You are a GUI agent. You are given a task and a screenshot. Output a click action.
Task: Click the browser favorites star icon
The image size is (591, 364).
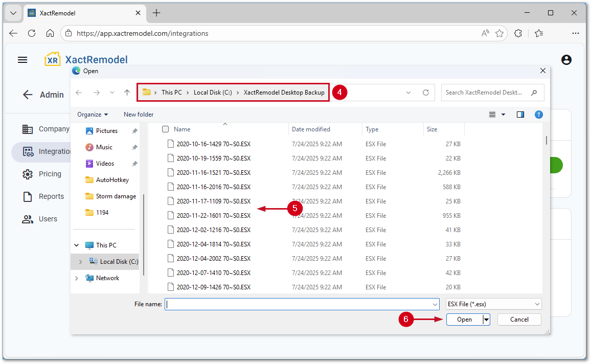[499, 33]
